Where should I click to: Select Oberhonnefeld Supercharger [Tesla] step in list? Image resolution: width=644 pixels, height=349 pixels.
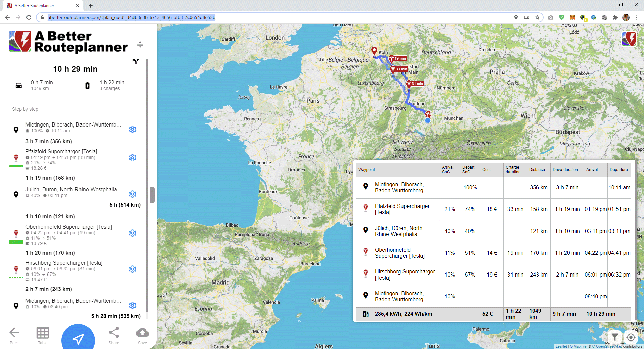(69, 227)
